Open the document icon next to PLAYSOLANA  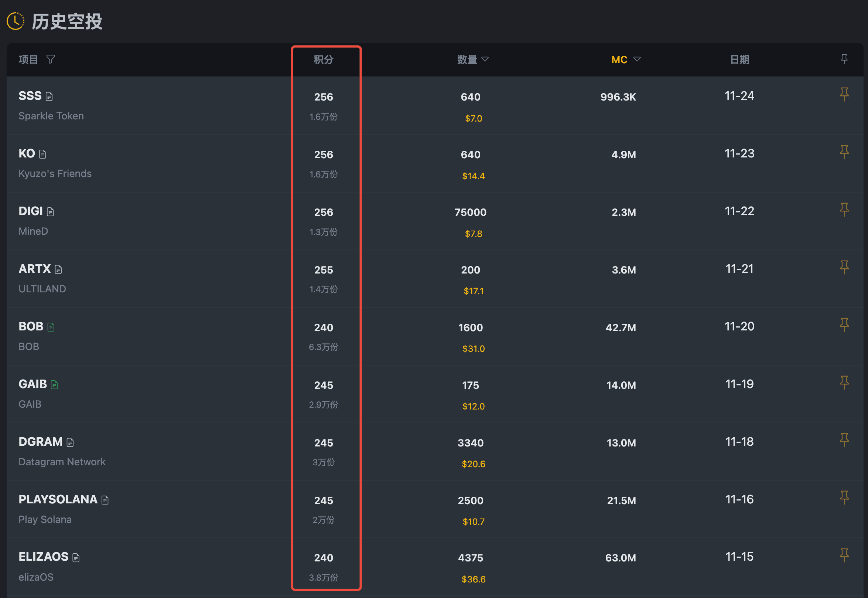point(105,500)
